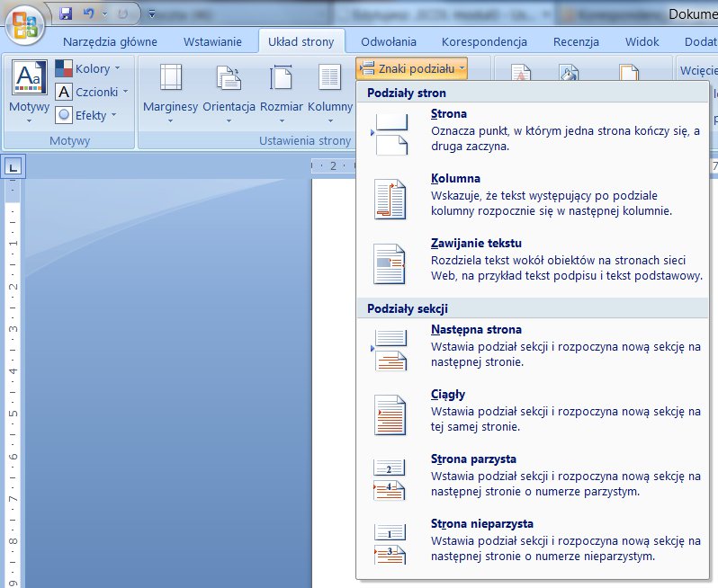This screenshot has height=588, width=718.
Task: Open the Efekty theme effects dropdown
Action: [x=86, y=115]
